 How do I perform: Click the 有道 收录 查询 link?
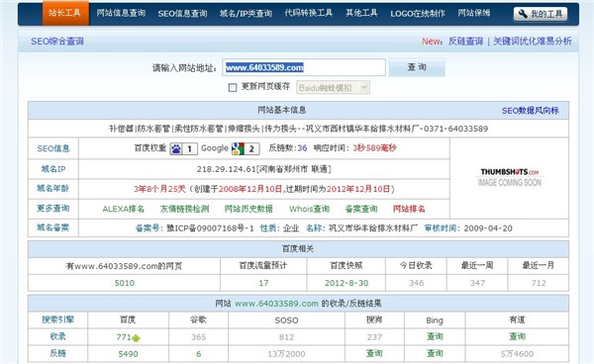[x=517, y=336]
